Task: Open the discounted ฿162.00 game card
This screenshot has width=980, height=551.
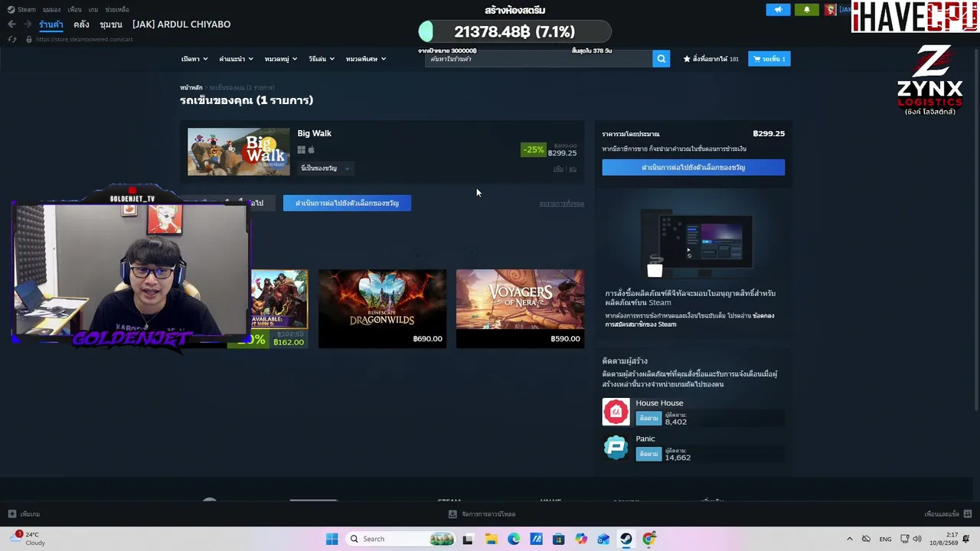Action: point(279,308)
